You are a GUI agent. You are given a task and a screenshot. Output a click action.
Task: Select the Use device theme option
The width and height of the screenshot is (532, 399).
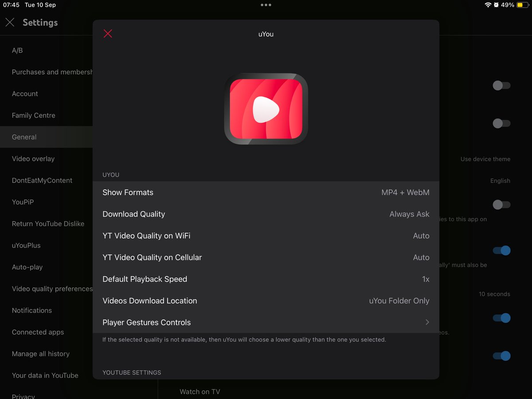point(485,159)
